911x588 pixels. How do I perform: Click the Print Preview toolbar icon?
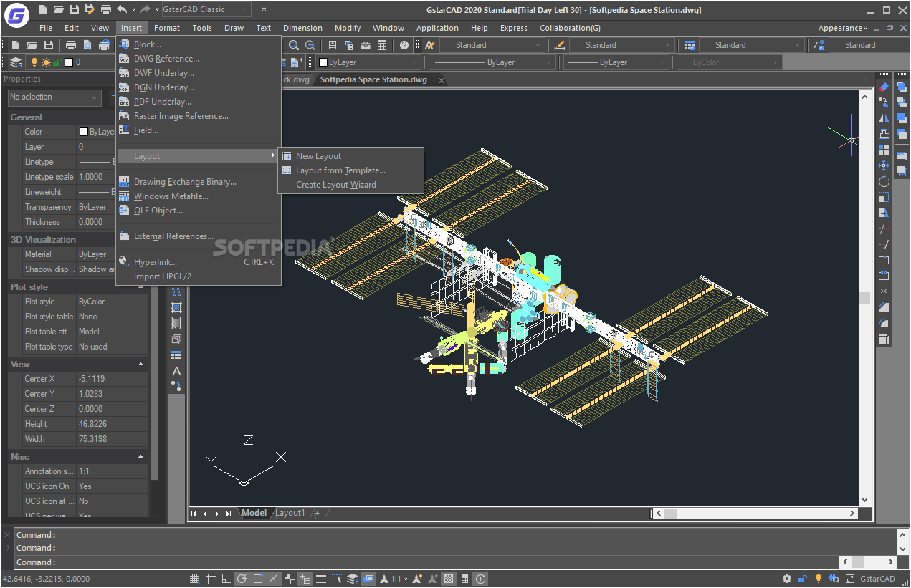(x=87, y=45)
